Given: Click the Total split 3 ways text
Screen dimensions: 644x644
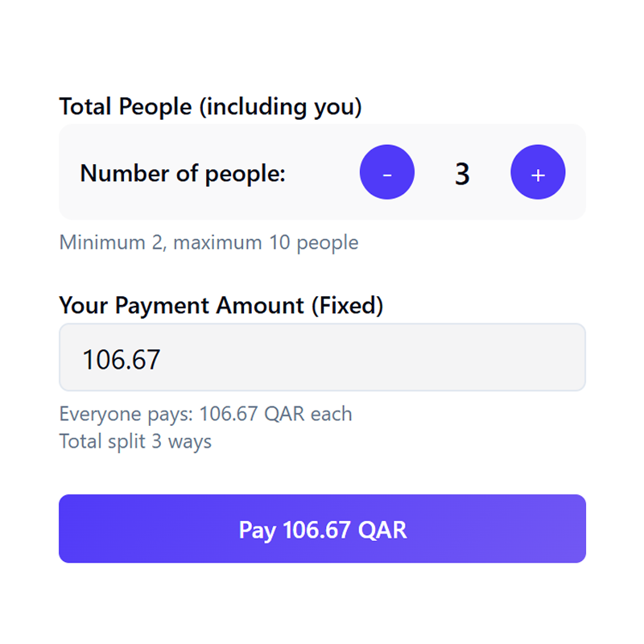Looking at the screenshot, I should click(135, 441).
